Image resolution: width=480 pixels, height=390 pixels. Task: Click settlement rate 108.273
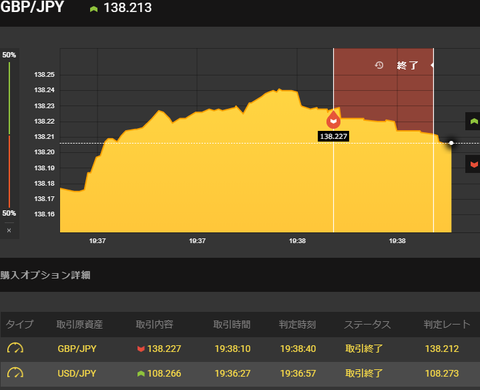click(x=442, y=373)
